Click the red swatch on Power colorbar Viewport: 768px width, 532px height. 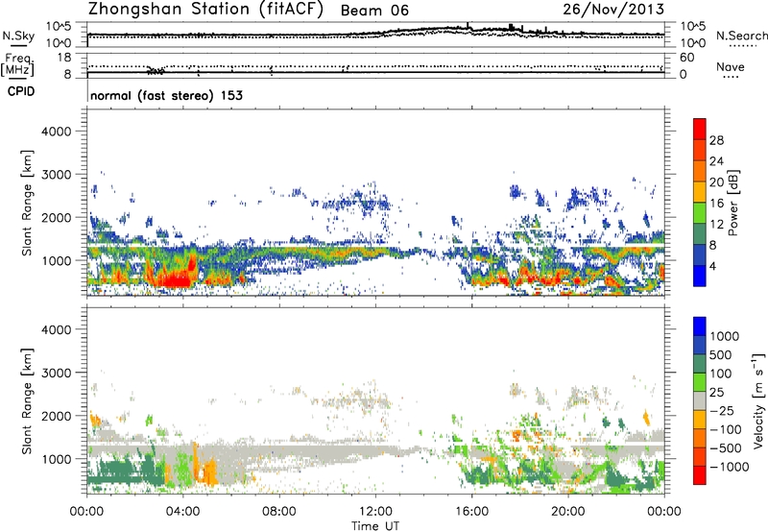700,130
